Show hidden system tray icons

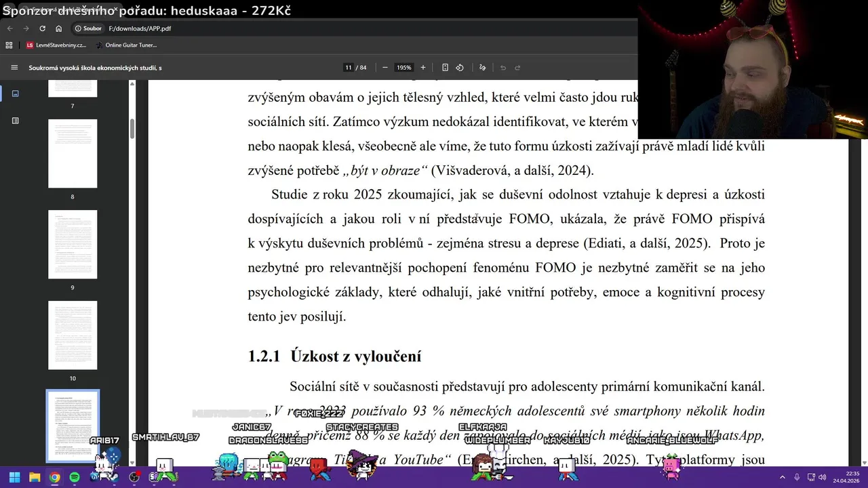pos(783,477)
